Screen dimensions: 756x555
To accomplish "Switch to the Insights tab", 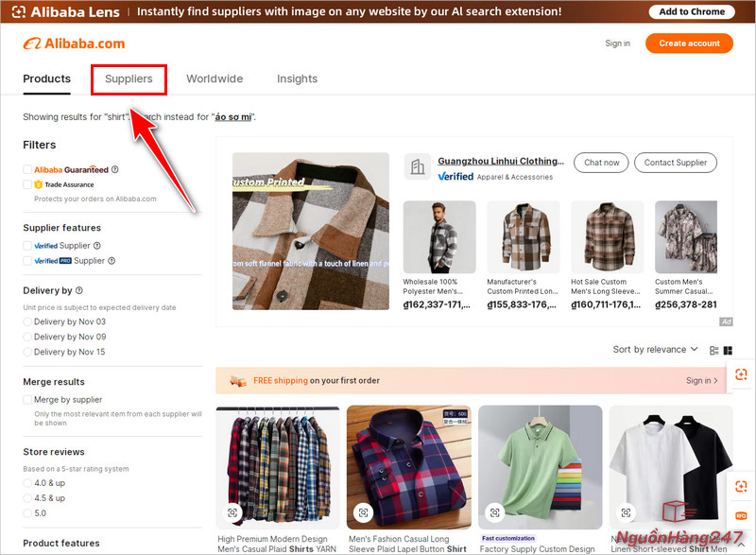I will [x=297, y=79].
